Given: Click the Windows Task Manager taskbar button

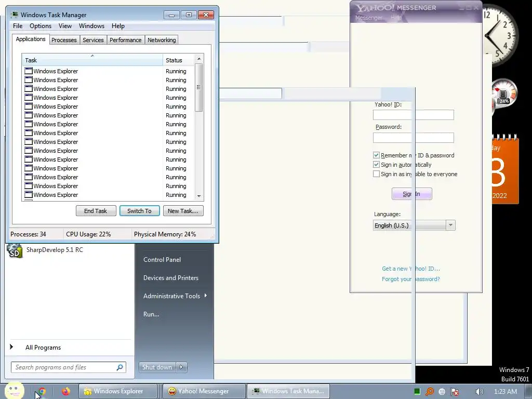Looking at the screenshot, I should click(x=288, y=391).
